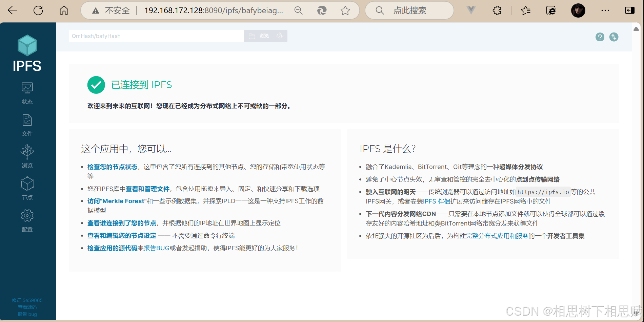Select the 浏览 (Explore) sidebar icon

[27, 156]
